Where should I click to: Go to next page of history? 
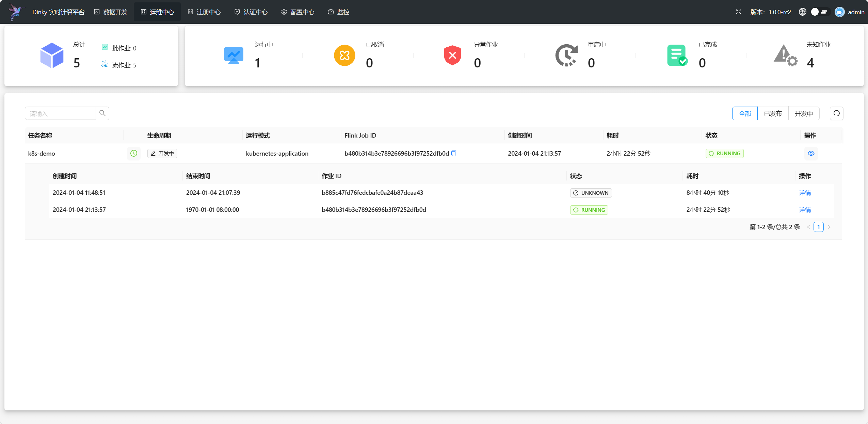point(829,227)
